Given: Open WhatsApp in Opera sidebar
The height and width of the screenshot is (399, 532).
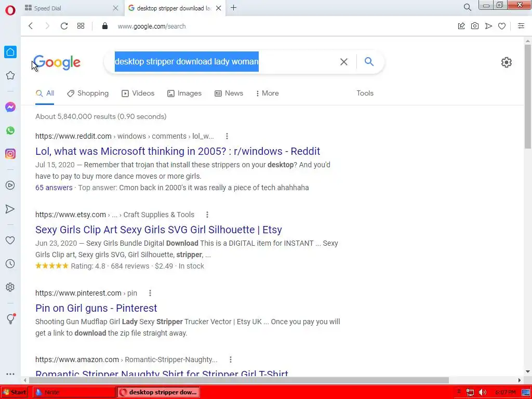Looking at the screenshot, I should pos(10,130).
